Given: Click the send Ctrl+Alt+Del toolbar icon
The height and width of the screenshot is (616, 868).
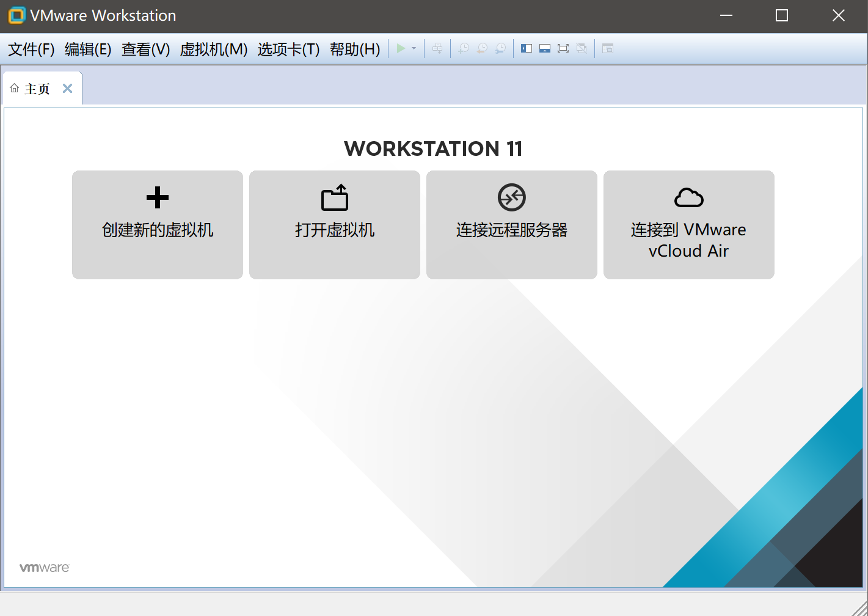Looking at the screenshot, I should pyautogui.click(x=437, y=48).
